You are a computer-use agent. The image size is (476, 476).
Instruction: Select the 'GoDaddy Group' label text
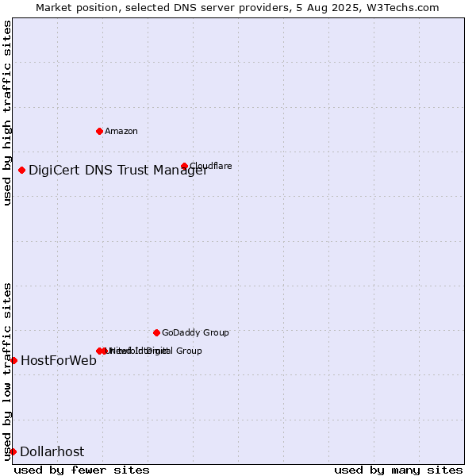(195, 332)
